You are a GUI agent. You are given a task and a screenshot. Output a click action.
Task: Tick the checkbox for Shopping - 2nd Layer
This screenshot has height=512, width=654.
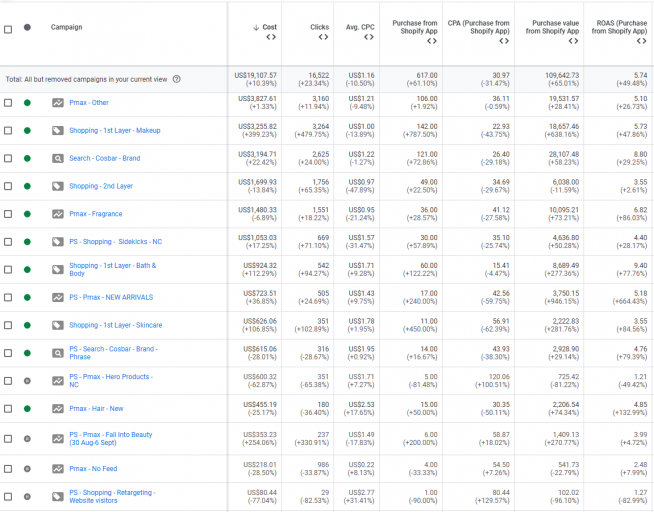tap(8, 186)
